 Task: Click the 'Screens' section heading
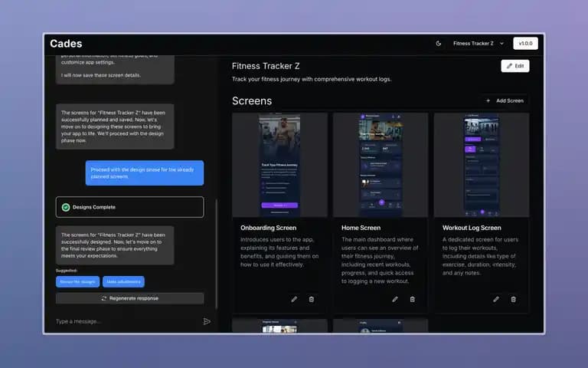252,101
